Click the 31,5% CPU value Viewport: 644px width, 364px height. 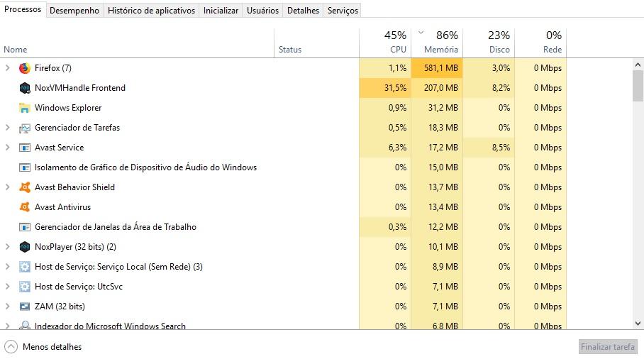(396, 87)
